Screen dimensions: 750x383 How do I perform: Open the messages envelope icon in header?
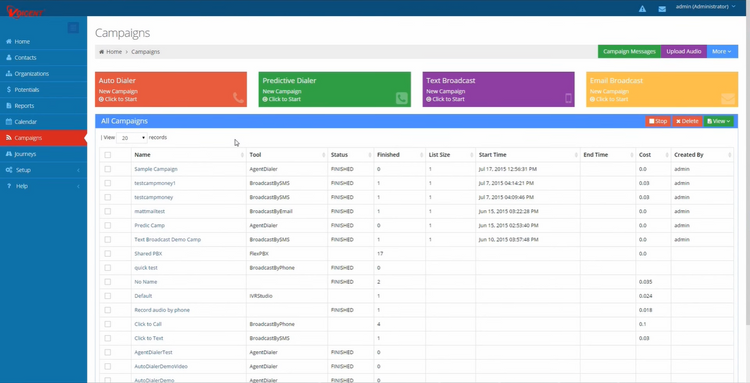[662, 9]
